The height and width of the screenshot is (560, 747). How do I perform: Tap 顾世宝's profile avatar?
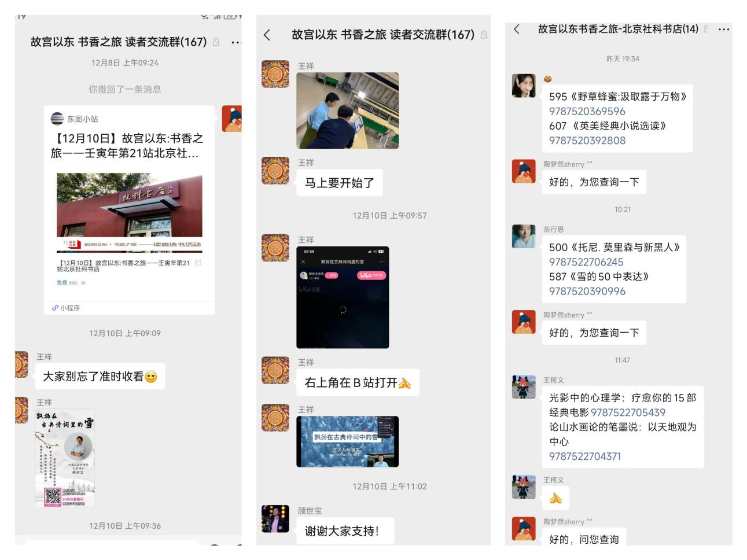275,518
